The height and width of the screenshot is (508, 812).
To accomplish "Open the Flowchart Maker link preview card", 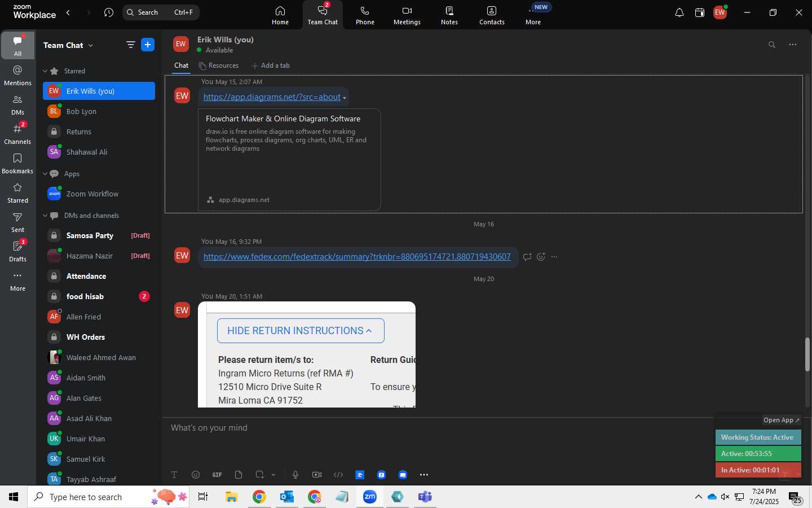I will coord(289,160).
